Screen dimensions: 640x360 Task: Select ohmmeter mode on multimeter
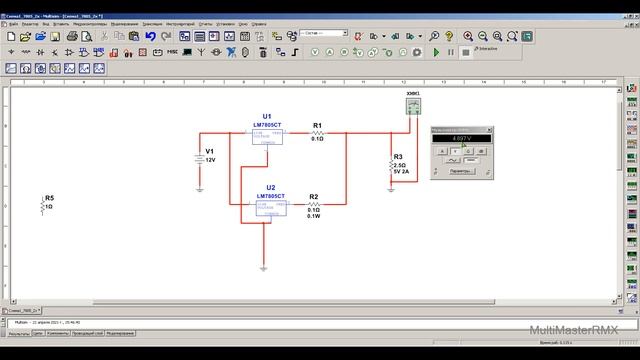pyautogui.click(x=468, y=151)
